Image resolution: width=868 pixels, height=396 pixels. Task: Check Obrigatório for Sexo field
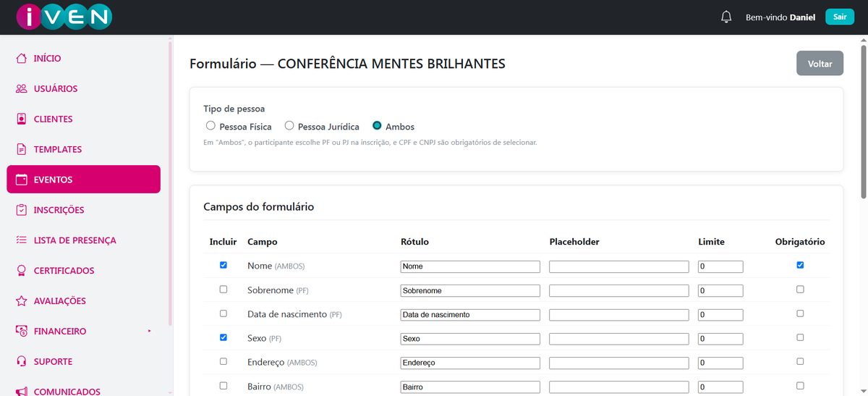tap(800, 337)
